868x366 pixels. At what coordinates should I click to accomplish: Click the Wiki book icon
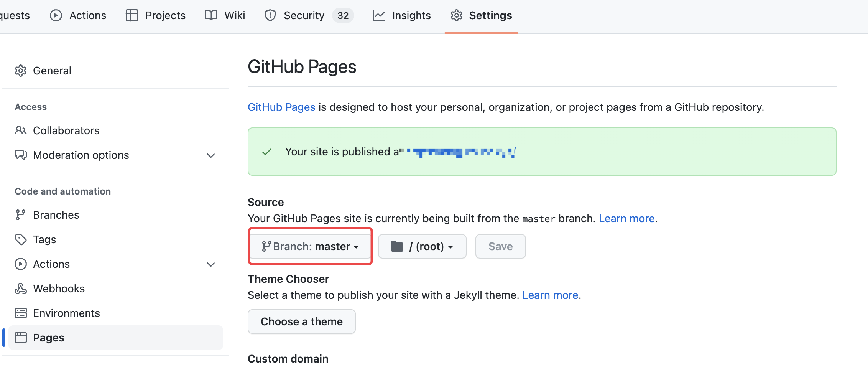tap(211, 15)
